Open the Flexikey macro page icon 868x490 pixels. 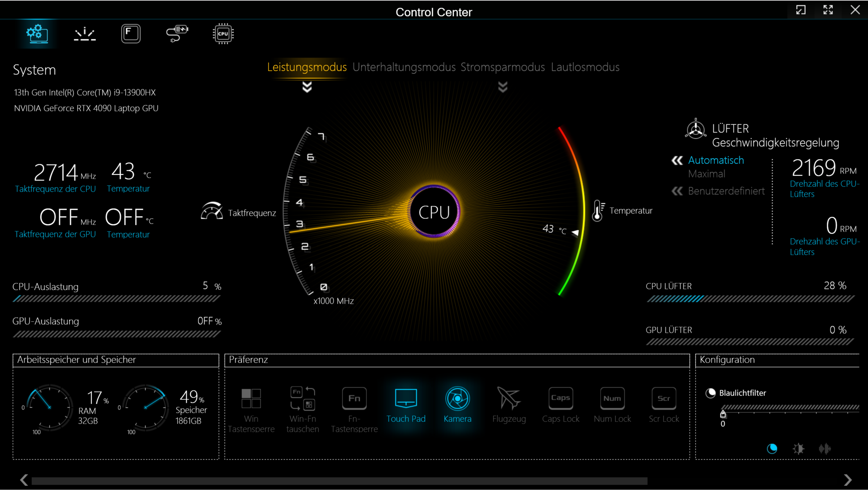[131, 34]
